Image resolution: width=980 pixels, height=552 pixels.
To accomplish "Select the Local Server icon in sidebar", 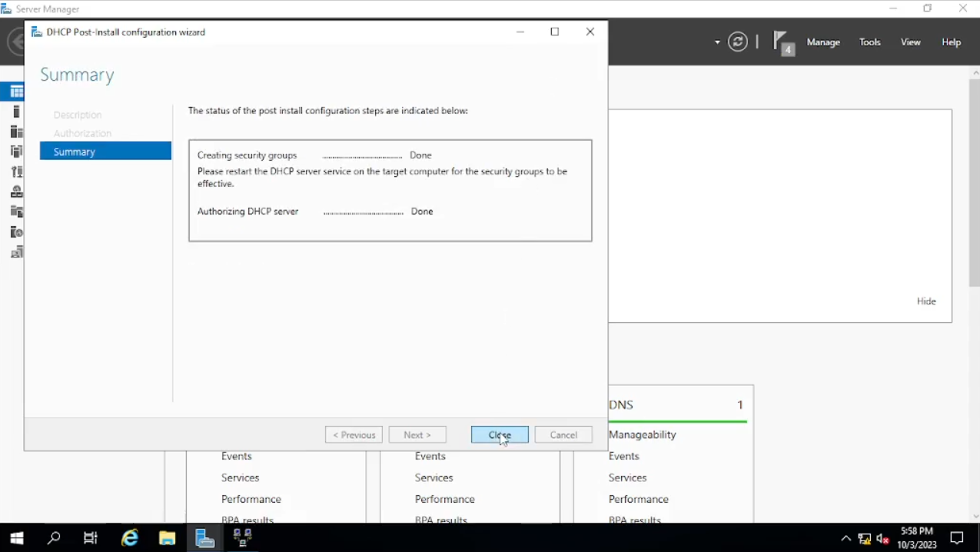I will 16,112.
